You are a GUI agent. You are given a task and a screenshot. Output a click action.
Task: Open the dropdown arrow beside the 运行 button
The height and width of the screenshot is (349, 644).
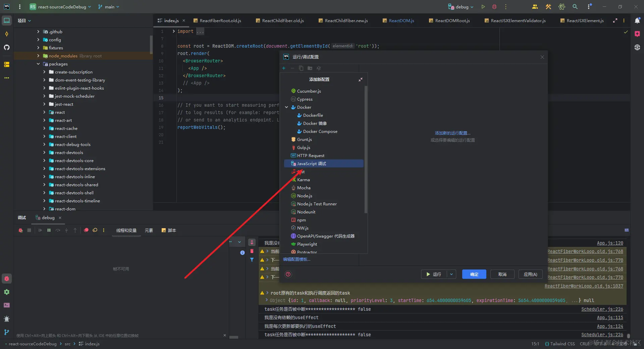(x=451, y=274)
